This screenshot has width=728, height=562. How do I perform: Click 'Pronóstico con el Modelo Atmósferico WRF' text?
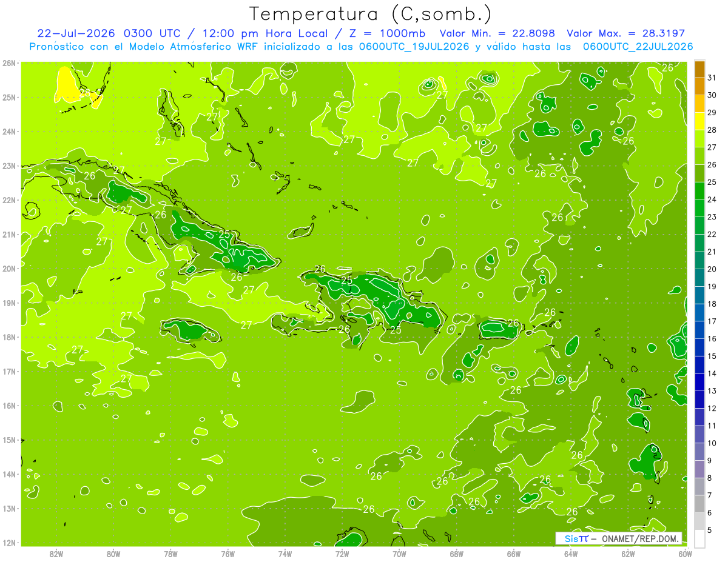point(144,47)
